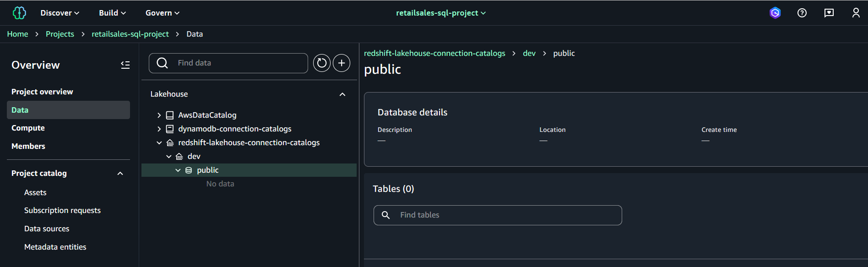The height and width of the screenshot is (267, 868).
Task: Click the Find tables search field
Action: (498, 215)
